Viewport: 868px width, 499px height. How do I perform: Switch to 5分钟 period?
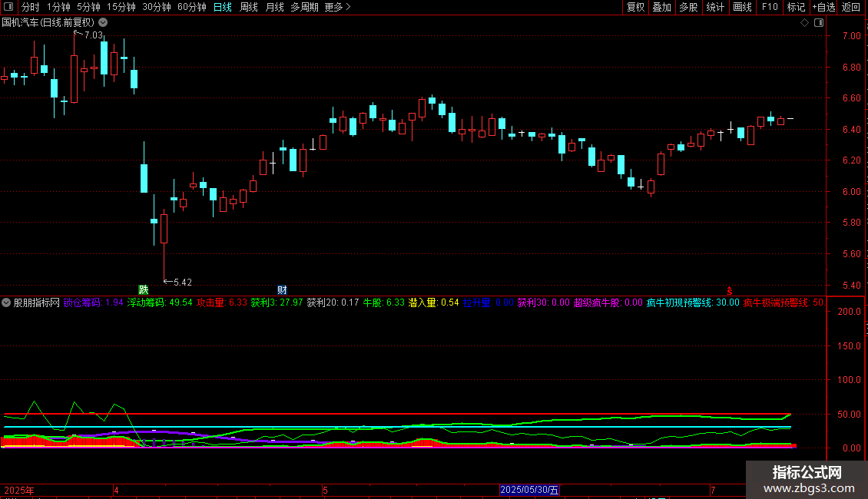coord(88,7)
